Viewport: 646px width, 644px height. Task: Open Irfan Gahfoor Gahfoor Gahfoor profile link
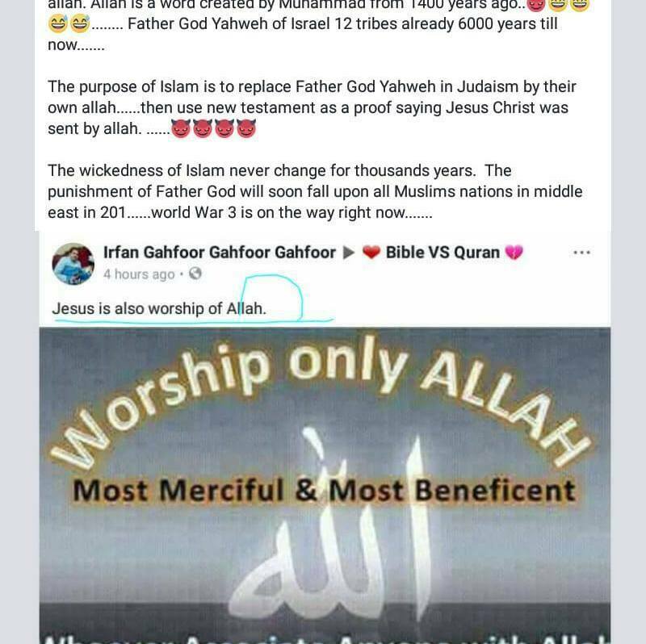[219, 253]
